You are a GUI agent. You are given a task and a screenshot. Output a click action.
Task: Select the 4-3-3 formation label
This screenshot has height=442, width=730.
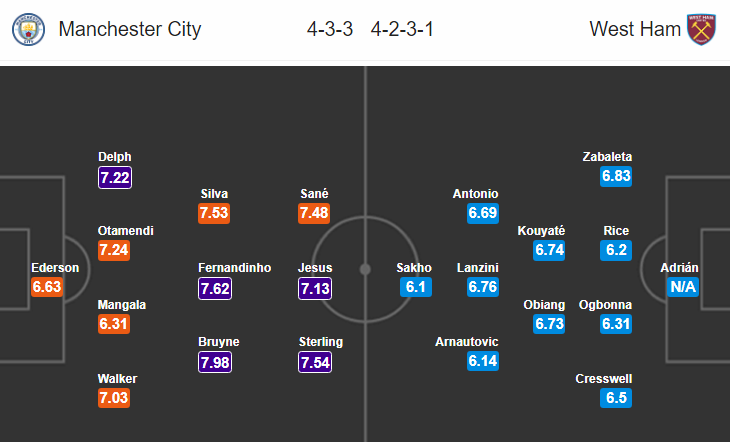330,29
